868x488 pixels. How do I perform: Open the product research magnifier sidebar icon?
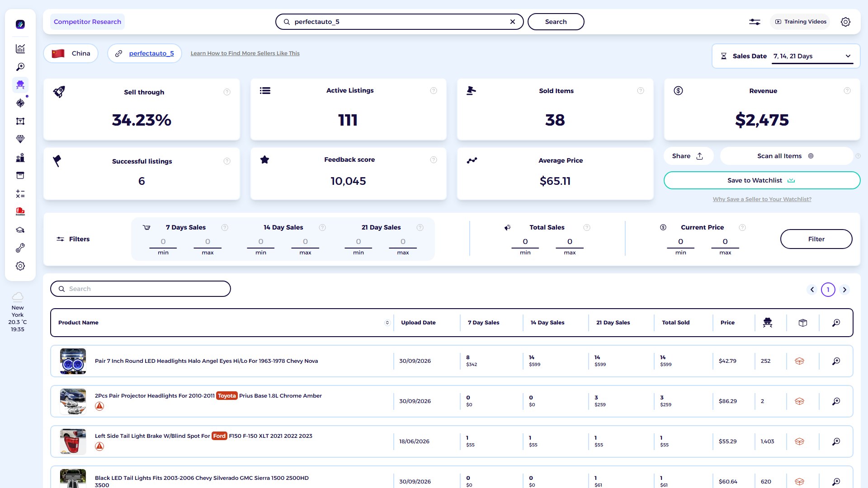coord(20,67)
